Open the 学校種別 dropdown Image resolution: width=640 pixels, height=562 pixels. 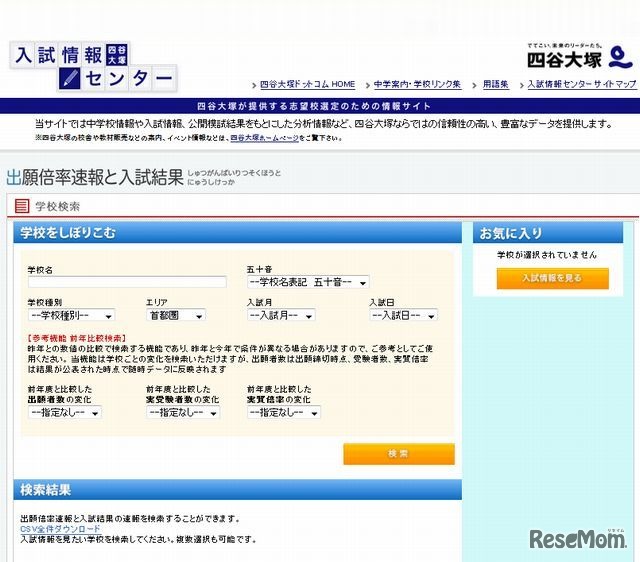[x=71, y=315]
